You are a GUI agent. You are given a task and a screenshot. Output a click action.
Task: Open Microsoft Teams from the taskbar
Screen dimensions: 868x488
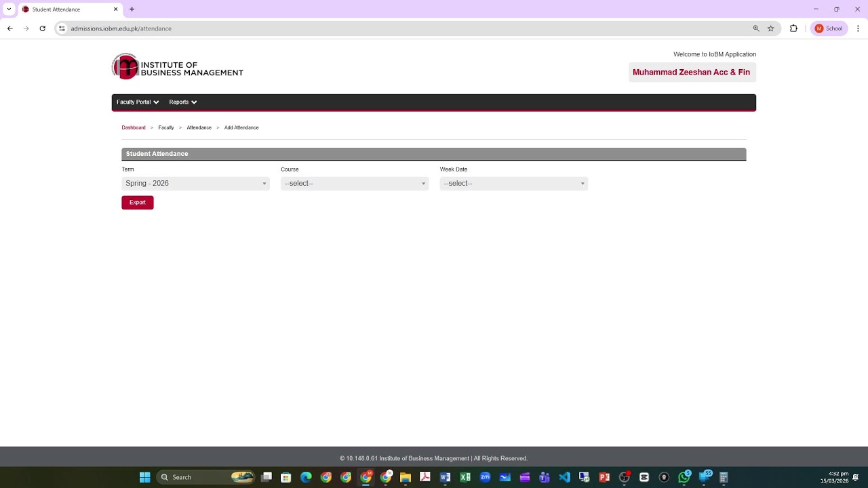tap(545, 477)
